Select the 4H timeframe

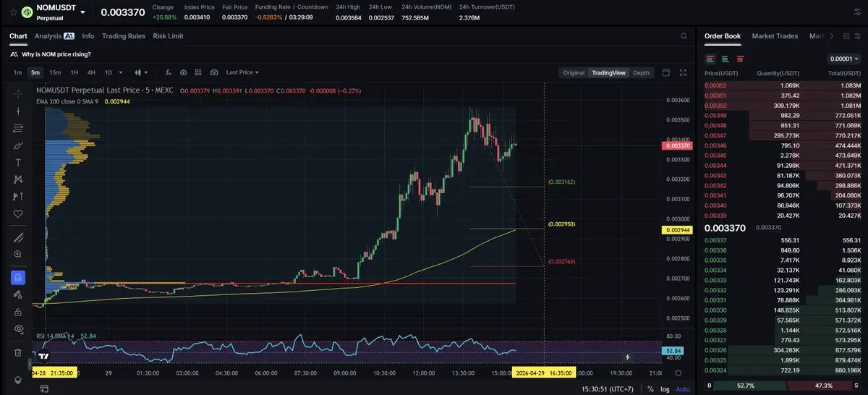click(x=91, y=72)
